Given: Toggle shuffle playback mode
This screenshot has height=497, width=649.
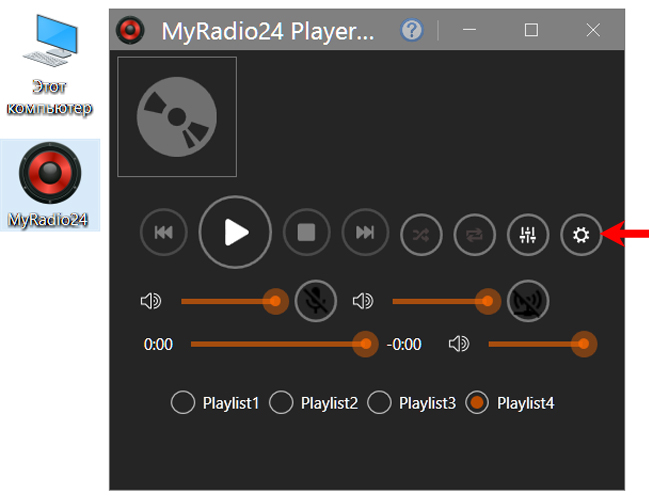Looking at the screenshot, I should [x=422, y=235].
